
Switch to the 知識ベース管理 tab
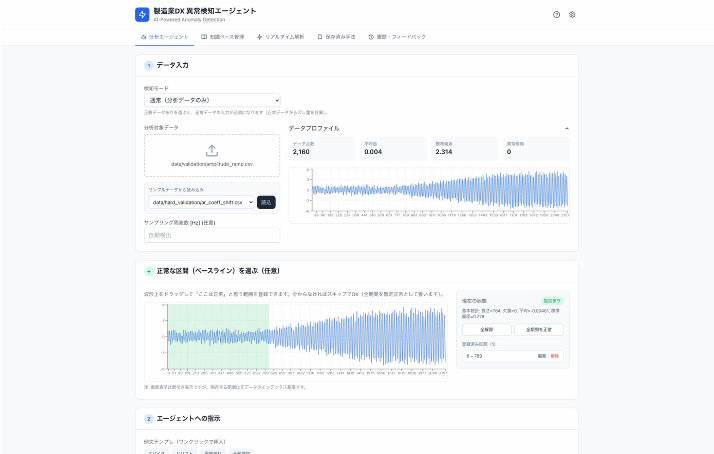pyautogui.click(x=223, y=37)
